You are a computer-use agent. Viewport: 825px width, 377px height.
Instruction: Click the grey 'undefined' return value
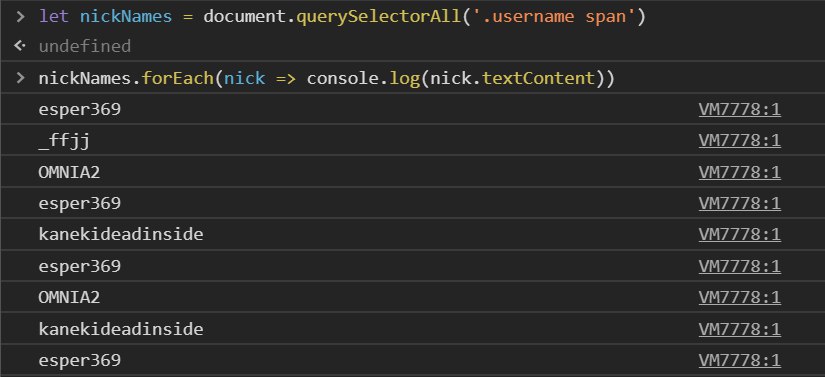pos(85,46)
